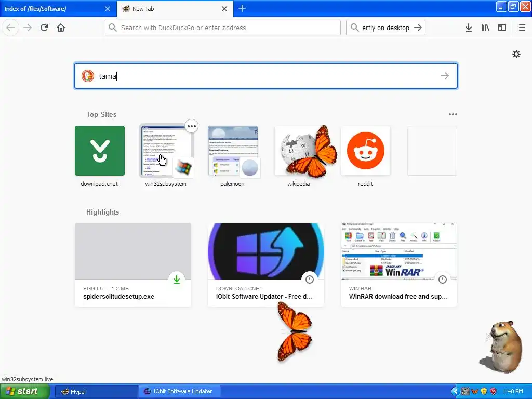The image size is (532, 399).
Task: Open the Library bookmarks icon
Action: 485,28
